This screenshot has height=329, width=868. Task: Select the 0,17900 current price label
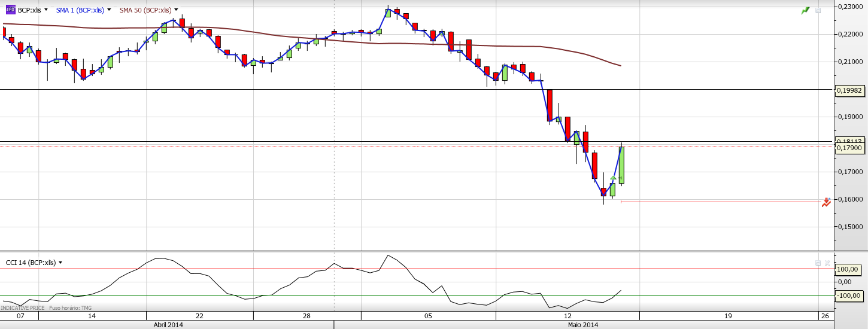(x=849, y=148)
